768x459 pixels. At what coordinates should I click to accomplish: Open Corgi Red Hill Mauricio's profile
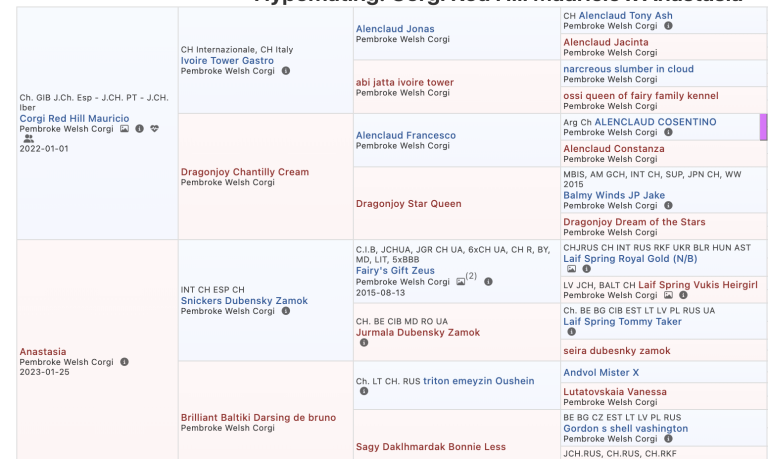click(x=74, y=119)
